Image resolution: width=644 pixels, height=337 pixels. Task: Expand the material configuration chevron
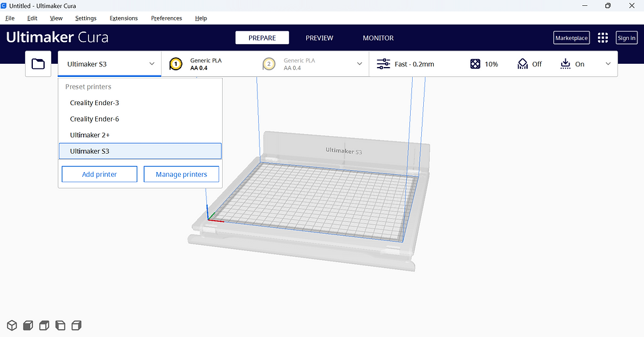tap(359, 64)
